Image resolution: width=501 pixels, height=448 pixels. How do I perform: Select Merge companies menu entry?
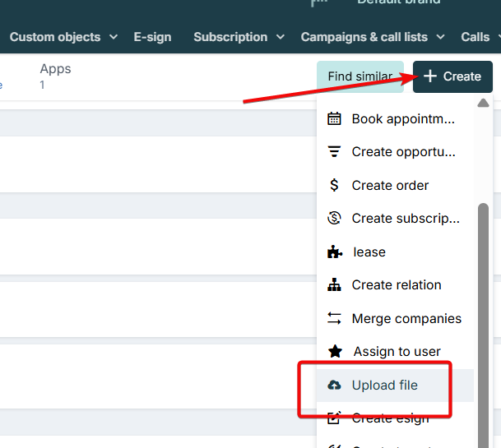[x=395, y=318]
